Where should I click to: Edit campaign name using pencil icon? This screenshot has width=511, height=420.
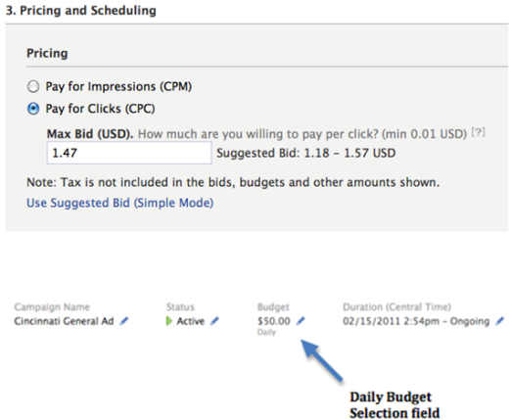[x=124, y=321]
